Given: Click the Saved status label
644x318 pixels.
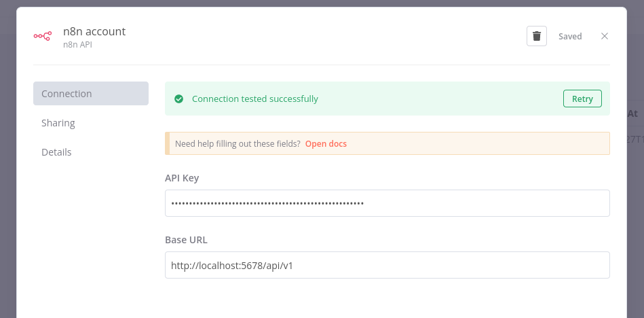Looking at the screenshot, I should 570,37.
